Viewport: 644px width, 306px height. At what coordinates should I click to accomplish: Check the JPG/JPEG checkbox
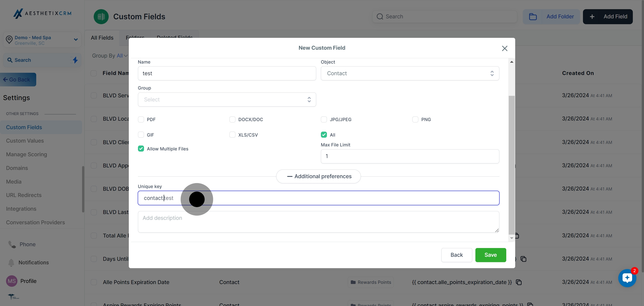tap(324, 119)
